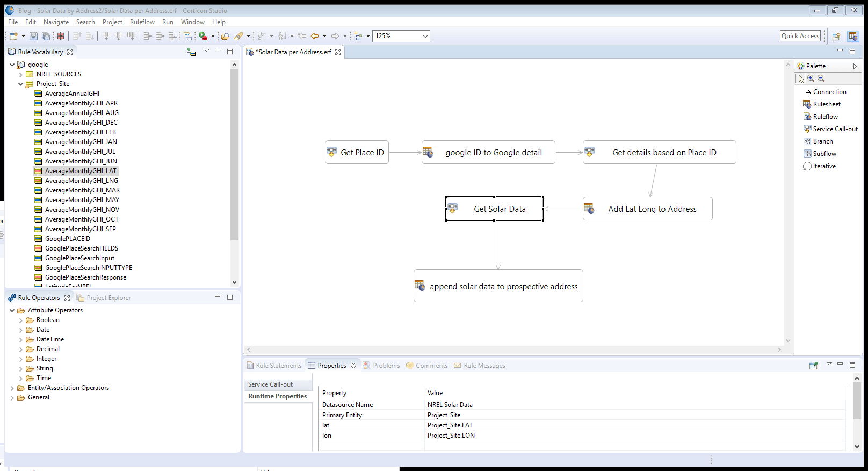Expand the NREL_SOURCES tree node
The height and width of the screenshot is (471, 868).
click(21, 74)
